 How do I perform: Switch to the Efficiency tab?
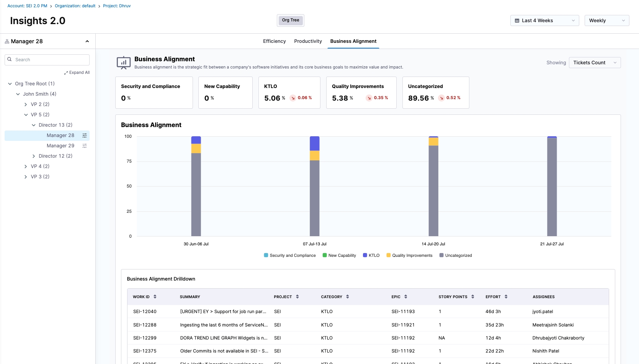(x=274, y=41)
